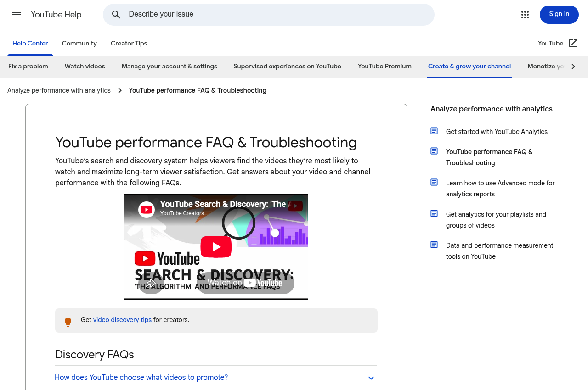Click the Sign in button

[559, 15]
